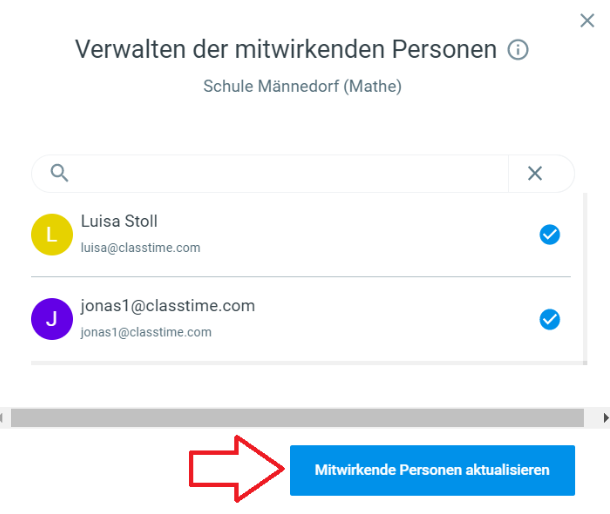Click the gray horizontal scrollbar thumb
This screenshot has width=610, height=514.
[x=297, y=418]
